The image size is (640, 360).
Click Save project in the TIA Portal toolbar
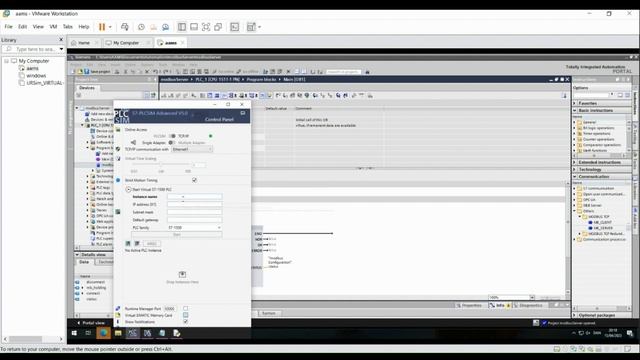(97, 72)
